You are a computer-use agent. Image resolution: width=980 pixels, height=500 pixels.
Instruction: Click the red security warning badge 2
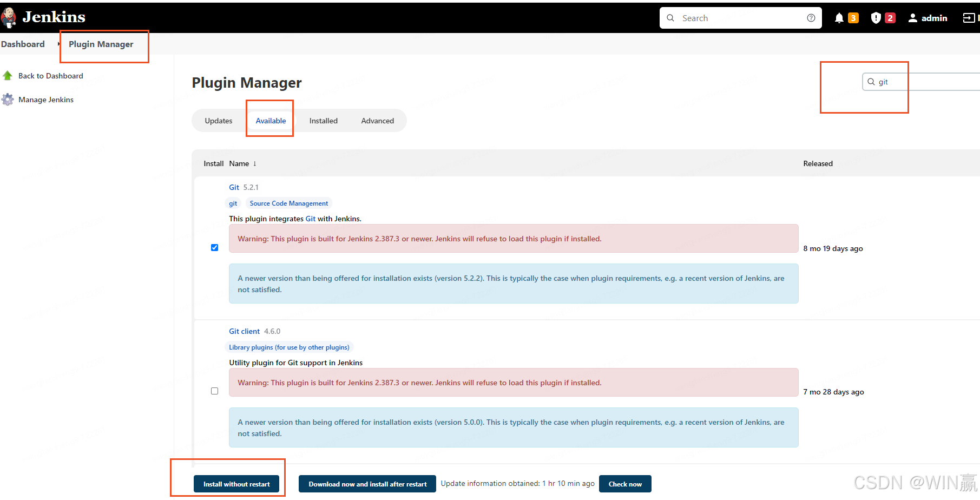click(890, 18)
